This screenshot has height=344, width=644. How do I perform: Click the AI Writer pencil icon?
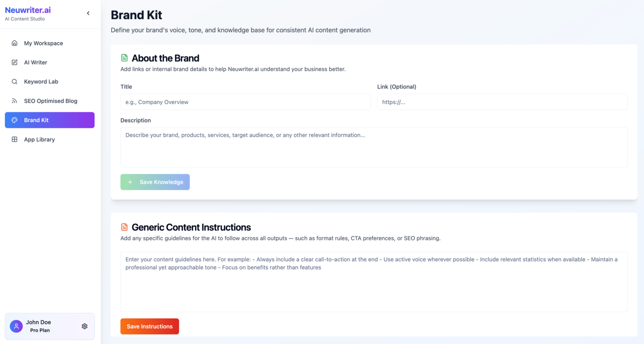(14, 62)
